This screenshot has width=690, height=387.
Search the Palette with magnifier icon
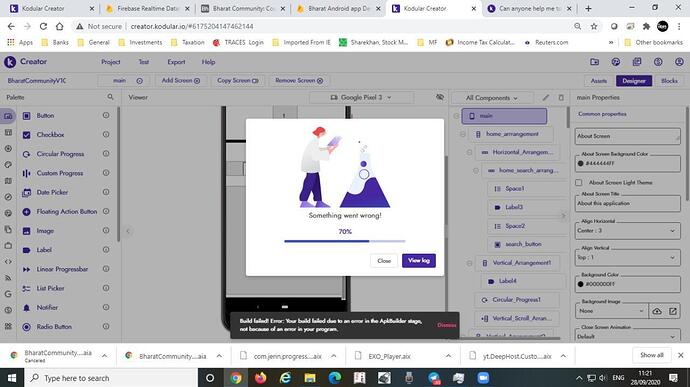point(110,97)
